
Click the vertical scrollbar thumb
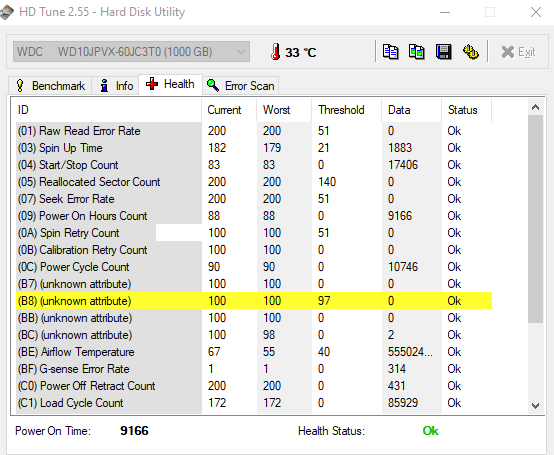[535, 218]
